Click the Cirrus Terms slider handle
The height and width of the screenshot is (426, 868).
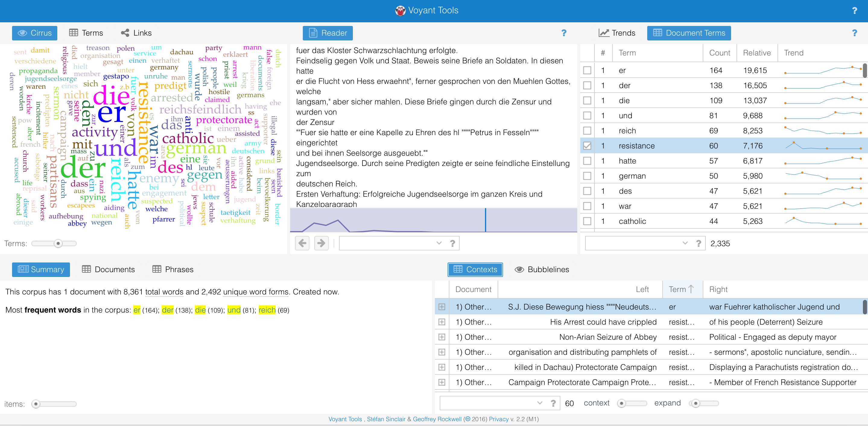pos(58,244)
